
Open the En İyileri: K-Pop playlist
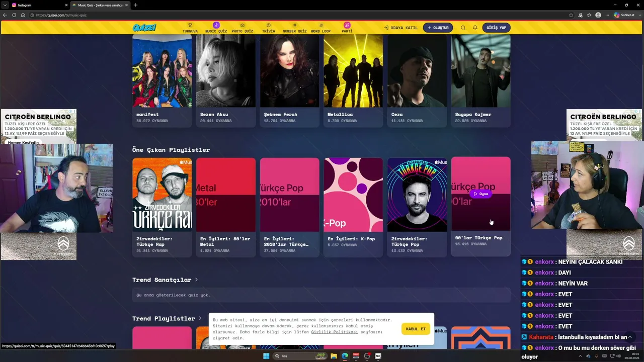tap(353, 207)
